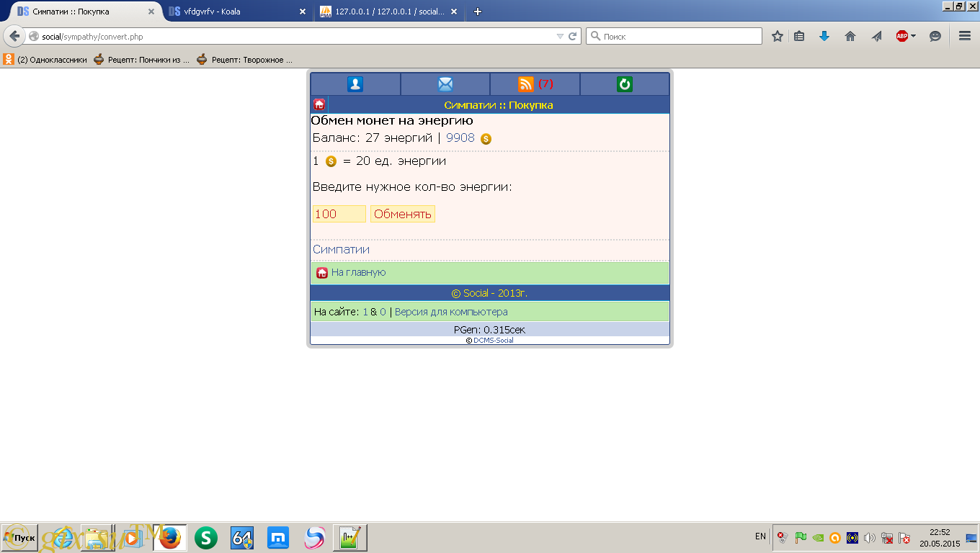Click the guests count 0 link
The width and height of the screenshot is (980, 553).
click(383, 312)
